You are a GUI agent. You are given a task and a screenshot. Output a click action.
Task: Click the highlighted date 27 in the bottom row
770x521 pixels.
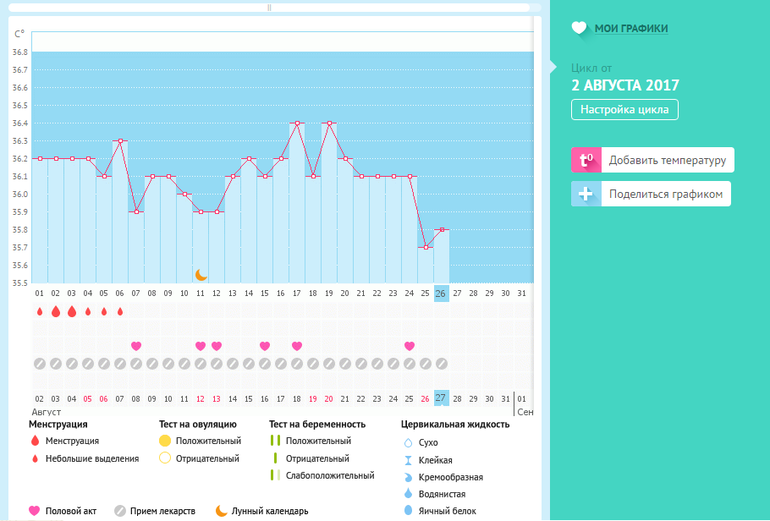pos(441,398)
